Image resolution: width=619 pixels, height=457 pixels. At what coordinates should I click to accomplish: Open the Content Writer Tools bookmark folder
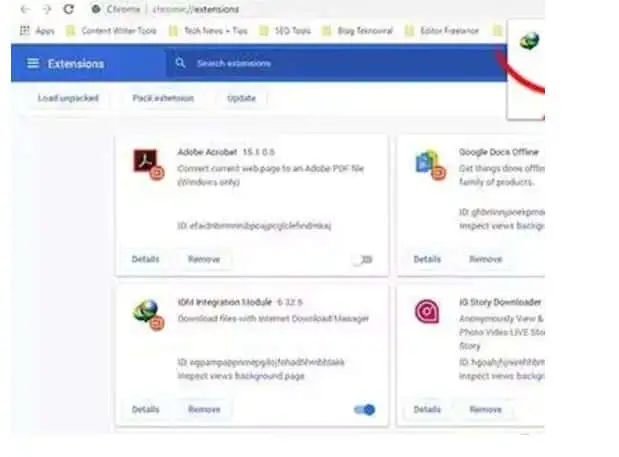(x=111, y=31)
